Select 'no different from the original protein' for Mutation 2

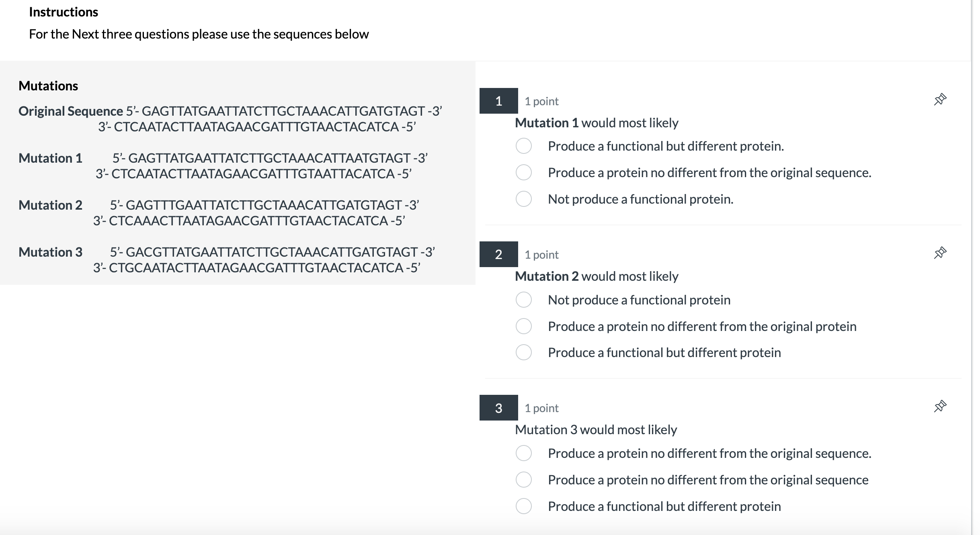click(524, 326)
